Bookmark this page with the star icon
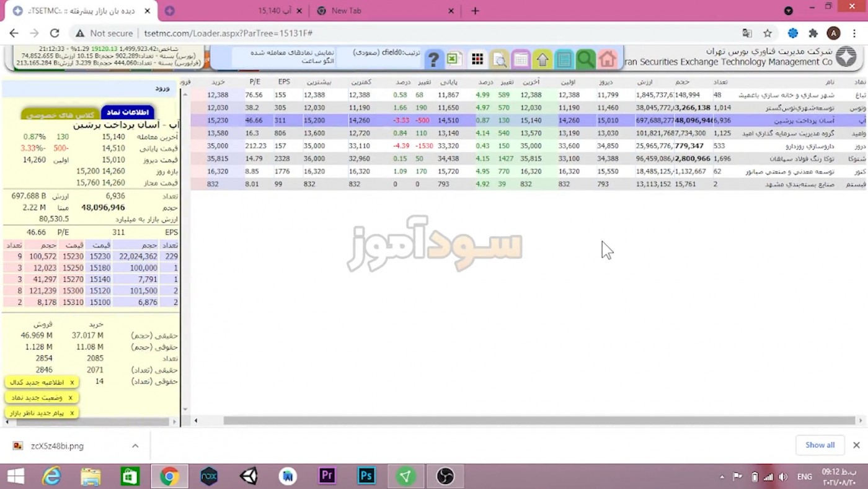The image size is (868, 489). point(768,34)
